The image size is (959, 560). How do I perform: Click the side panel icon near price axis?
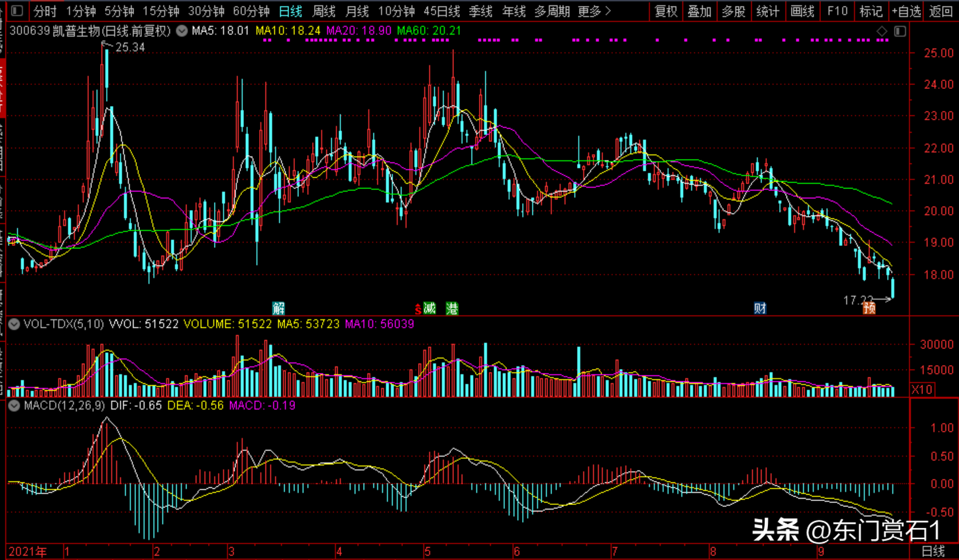(x=900, y=31)
